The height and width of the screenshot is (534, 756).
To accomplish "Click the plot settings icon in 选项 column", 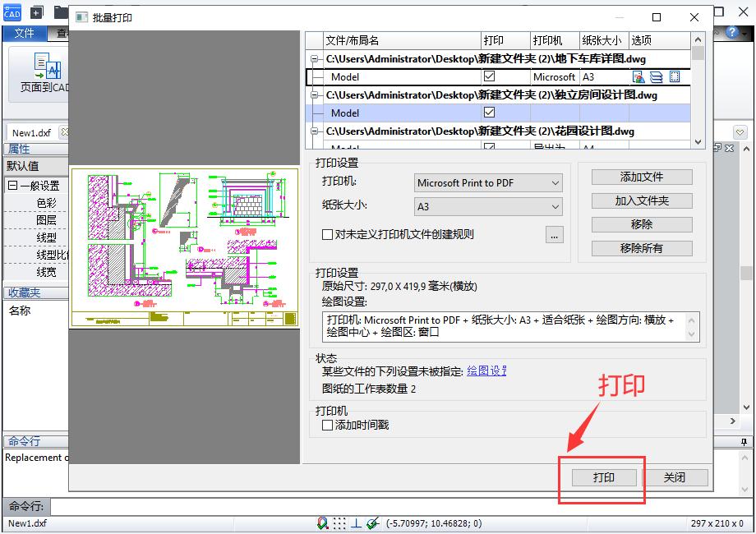I will 638,76.
